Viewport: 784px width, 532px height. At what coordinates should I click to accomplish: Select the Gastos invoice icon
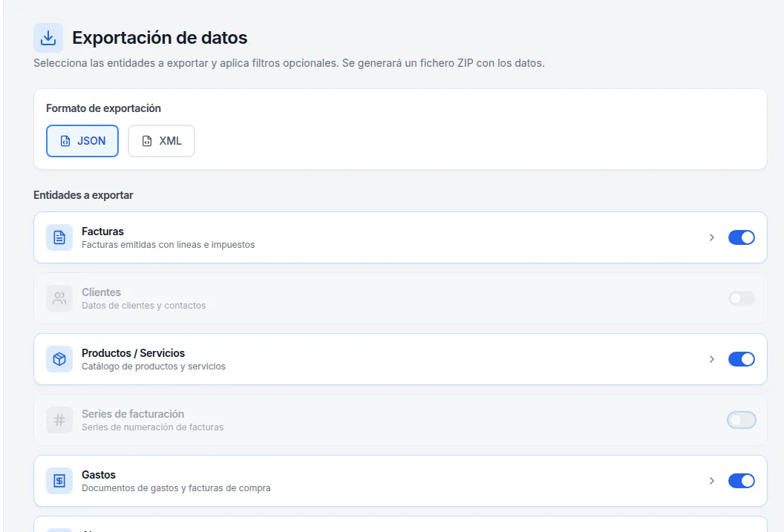click(x=59, y=481)
